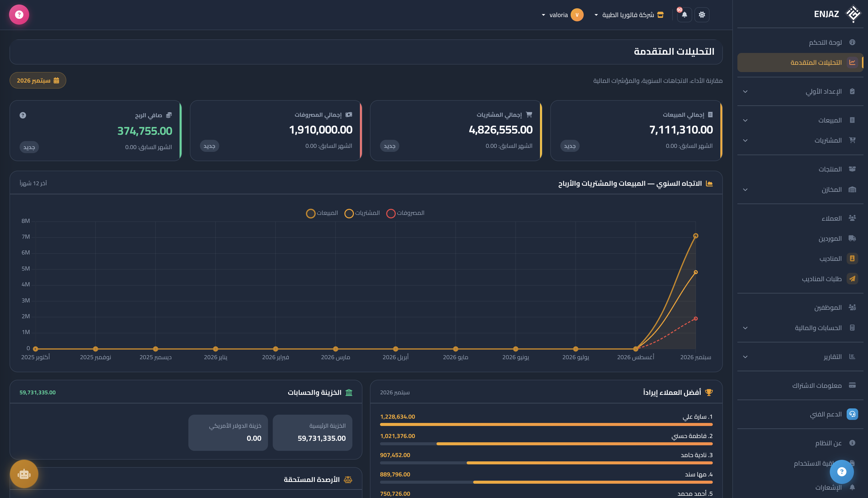868x498 pixels.
Task: Open the سبتمبر 2026 date picker button
Action: coord(38,80)
